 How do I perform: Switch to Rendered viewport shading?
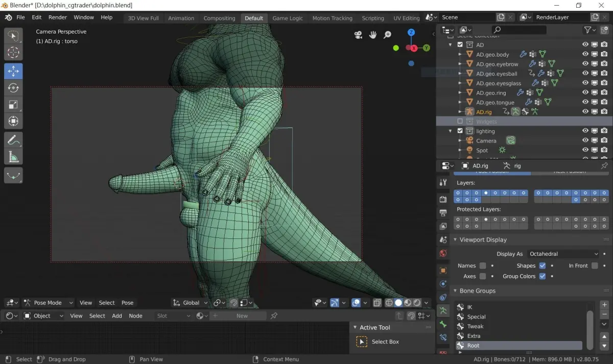(x=417, y=303)
